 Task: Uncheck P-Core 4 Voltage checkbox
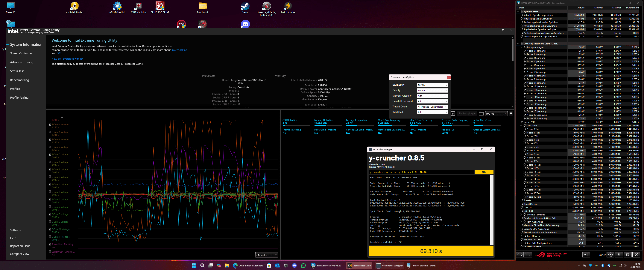[50, 124]
